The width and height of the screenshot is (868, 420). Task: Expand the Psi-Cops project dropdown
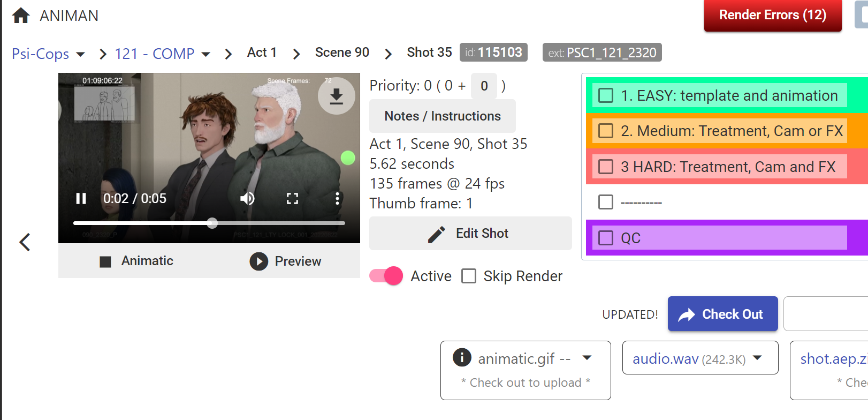click(81, 54)
